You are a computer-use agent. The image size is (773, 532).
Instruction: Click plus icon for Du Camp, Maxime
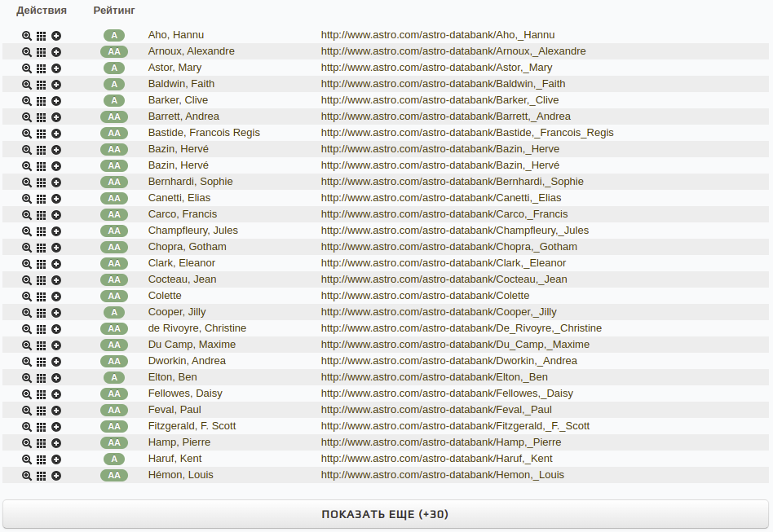click(x=56, y=345)
